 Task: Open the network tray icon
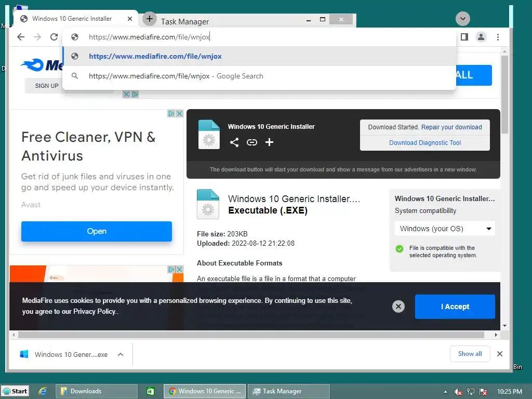(471, 392)
